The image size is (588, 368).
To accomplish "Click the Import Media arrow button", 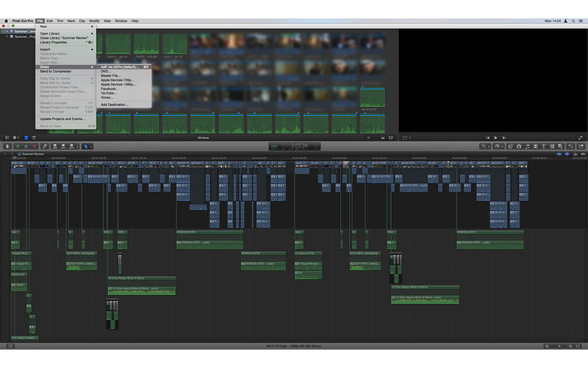I will coord(7,146).
